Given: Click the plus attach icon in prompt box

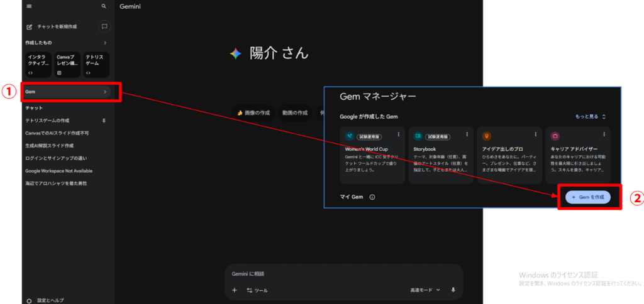Looking at the screenshot, I should 235,290.
